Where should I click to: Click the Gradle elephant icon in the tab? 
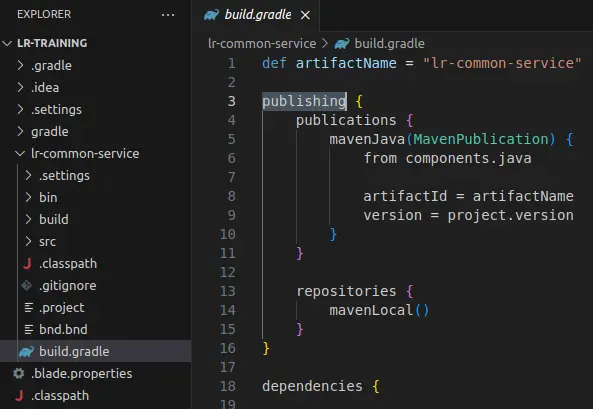click(211, 15)
